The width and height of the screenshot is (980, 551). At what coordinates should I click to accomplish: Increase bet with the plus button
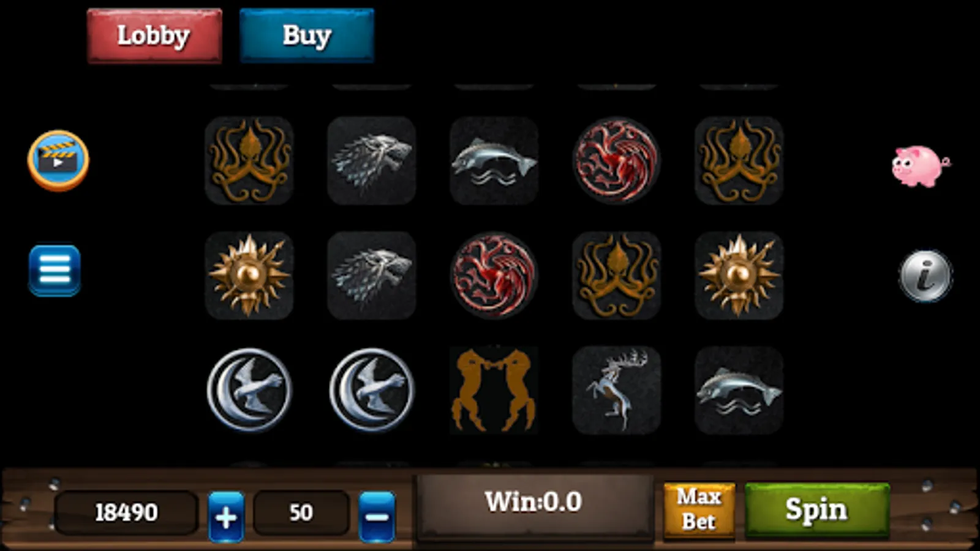(226, 517)
